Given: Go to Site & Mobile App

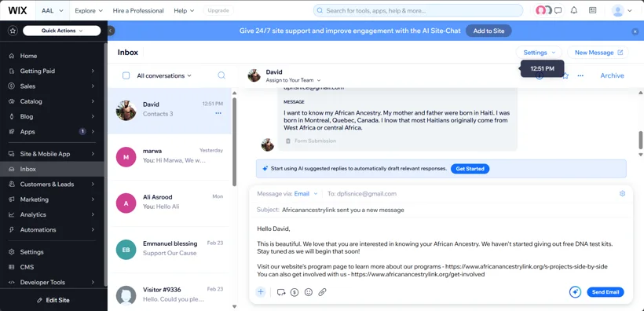Looking at the screenshot, I should click(x=53, y=154).
